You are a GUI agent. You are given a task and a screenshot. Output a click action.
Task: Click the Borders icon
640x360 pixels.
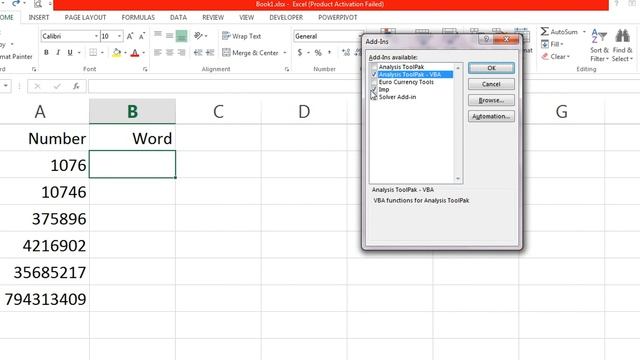93,53
